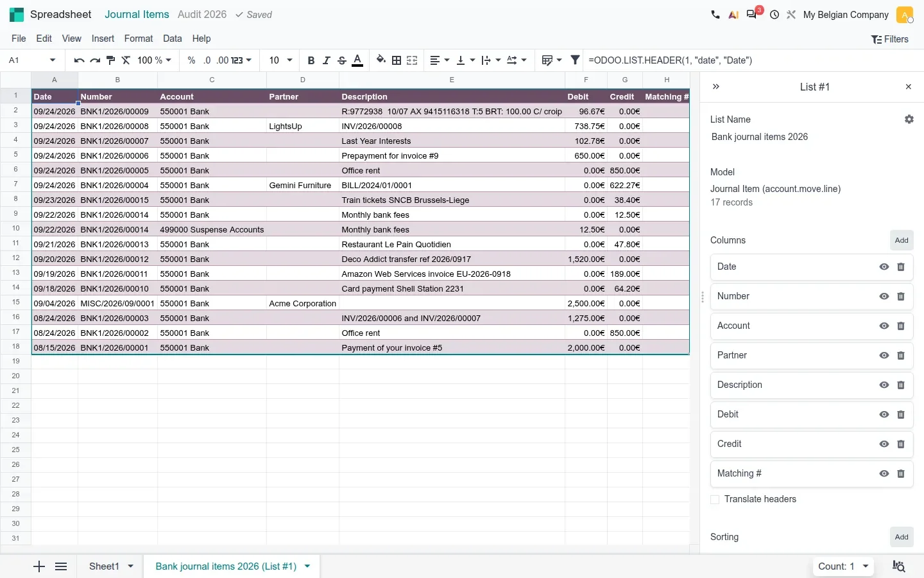Open the File menu
This screenshot has width=924, height=578.
click(x=19, y=39)
